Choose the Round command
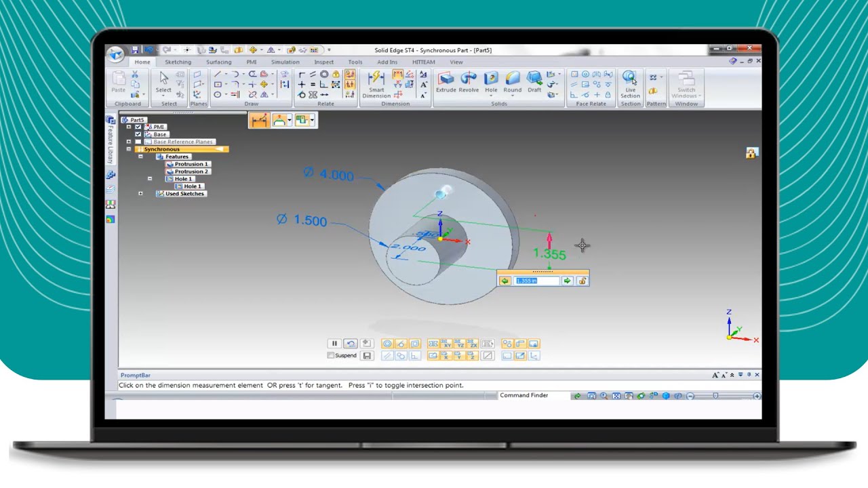868x488 pixels. click(x=513, y=81)
